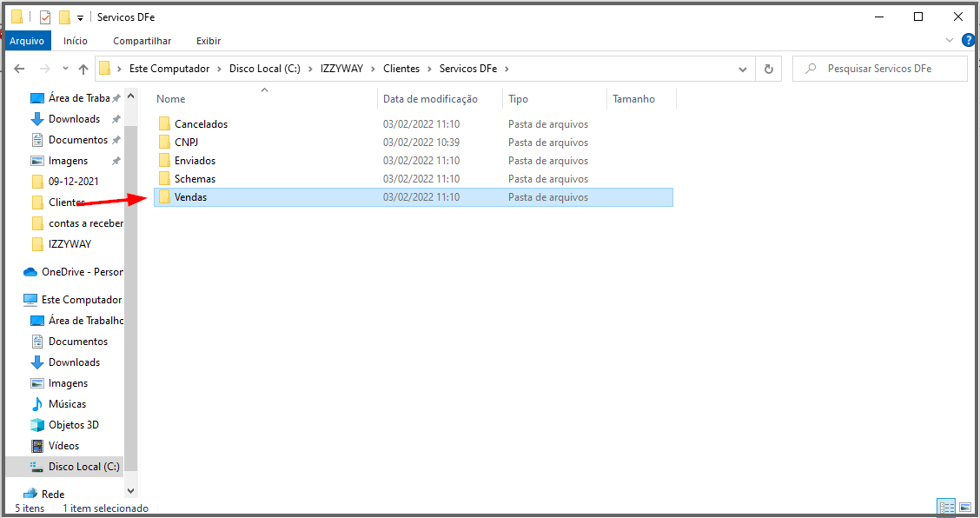Open the quick access toolbar customize dropdown
Image resolution: width=980 pixels, height=518 pixels.
click(x=81, y=17)
